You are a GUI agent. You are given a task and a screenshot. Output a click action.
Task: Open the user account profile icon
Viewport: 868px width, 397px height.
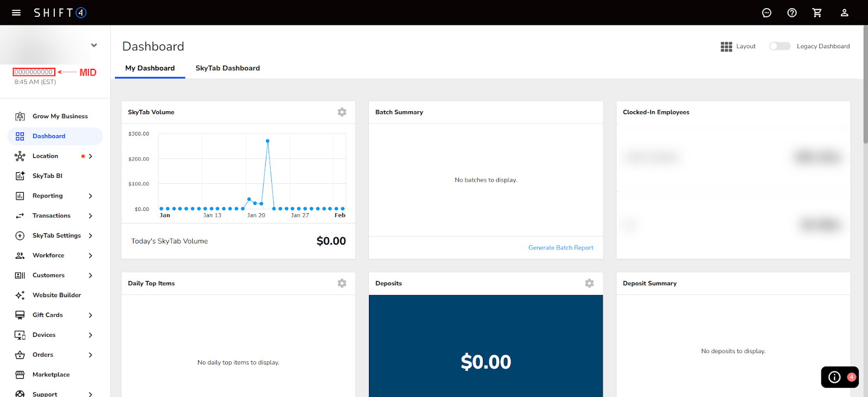pos(844,12)
